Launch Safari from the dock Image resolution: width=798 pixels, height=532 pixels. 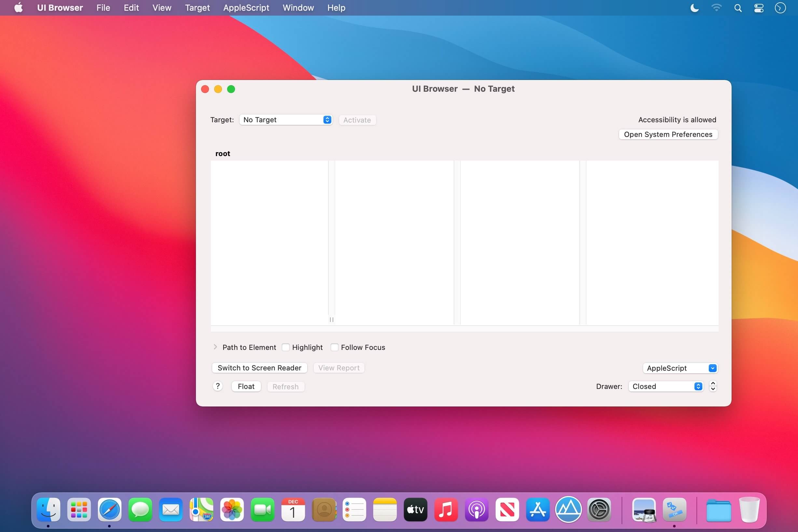(x=109, y=510)
